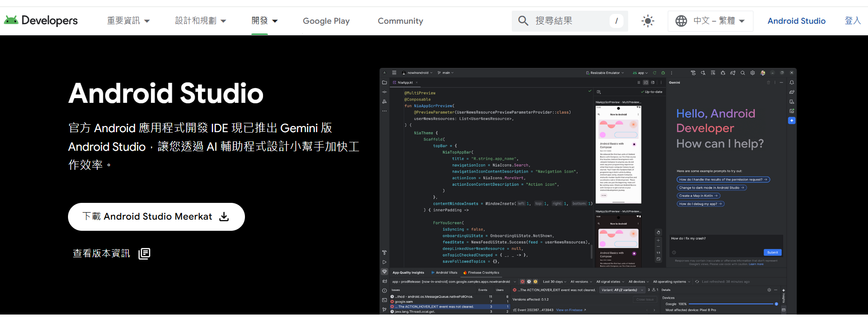Open the Last 30 days filter dropdown
The width and height of the screenshot is (868, 335).
tap(555, 281)
